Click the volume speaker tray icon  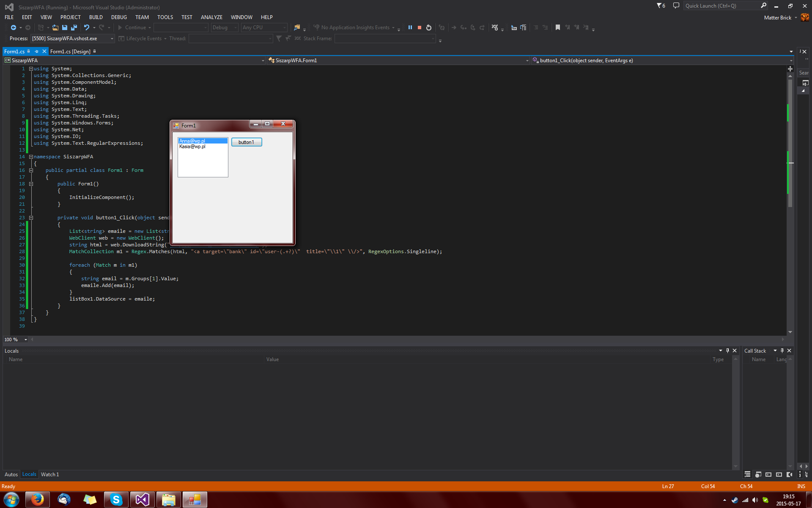point(755,500)
